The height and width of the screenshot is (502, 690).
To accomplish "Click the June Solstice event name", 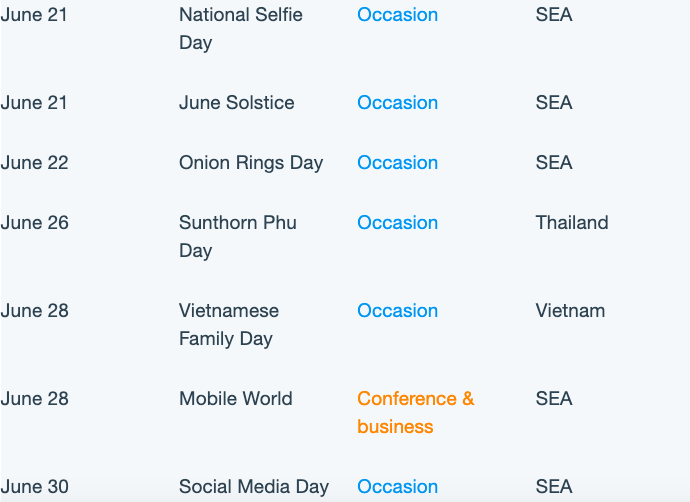I will tap(236, 103).
